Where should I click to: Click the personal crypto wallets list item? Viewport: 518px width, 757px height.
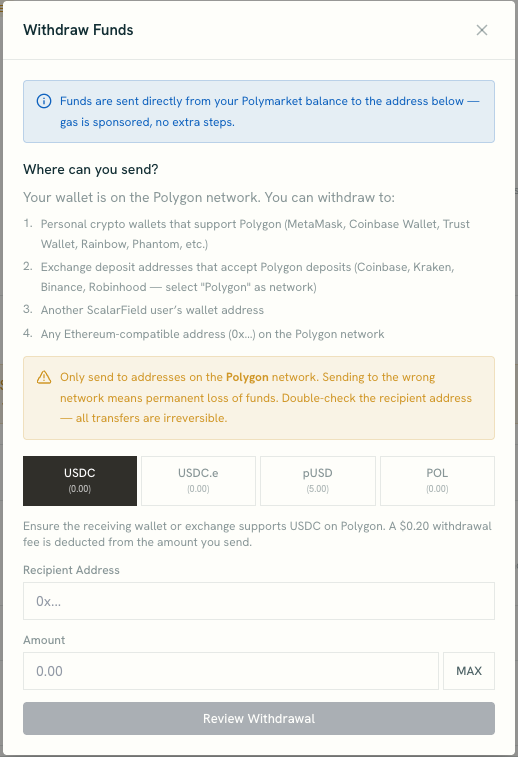tap(255, 234)
